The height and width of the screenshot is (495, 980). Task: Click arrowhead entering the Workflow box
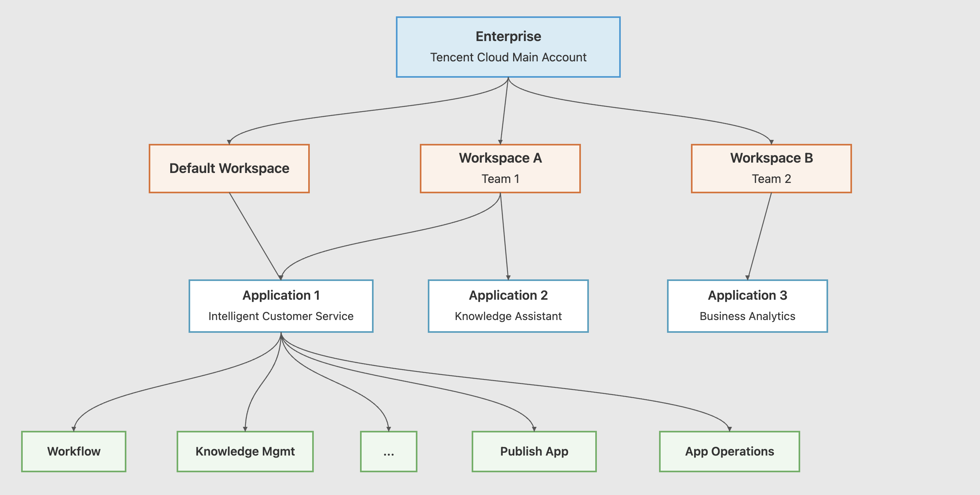74,429
